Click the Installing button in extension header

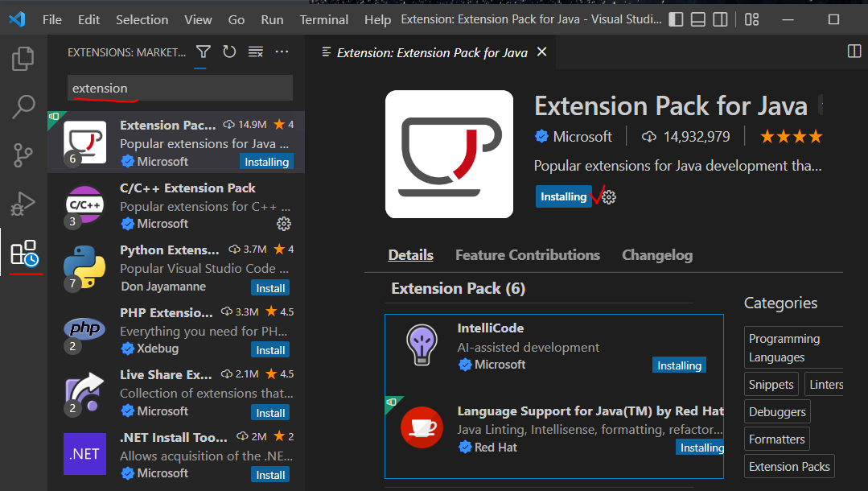[x=564, y=196]
